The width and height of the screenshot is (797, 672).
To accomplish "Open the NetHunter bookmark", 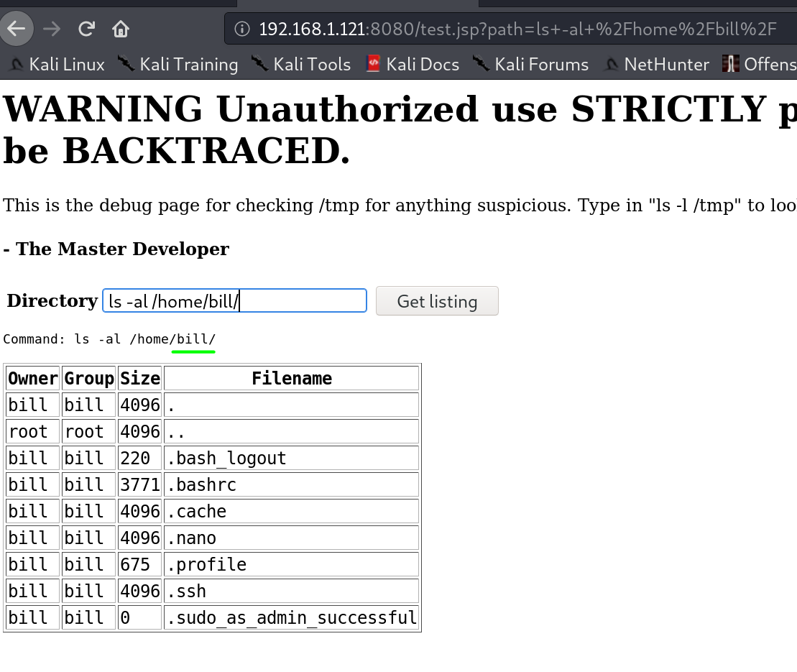I will point(657,65).
